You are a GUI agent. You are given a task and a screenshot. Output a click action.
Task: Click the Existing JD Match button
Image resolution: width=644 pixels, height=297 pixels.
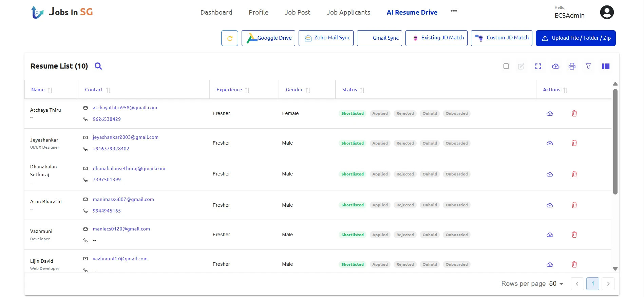pyautogui.click(x=436, y=38)
